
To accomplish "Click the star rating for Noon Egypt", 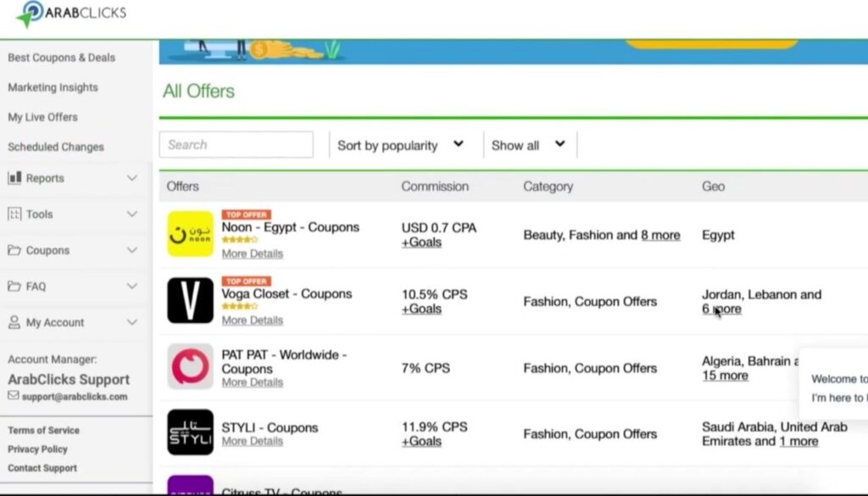I will (240, 240).
